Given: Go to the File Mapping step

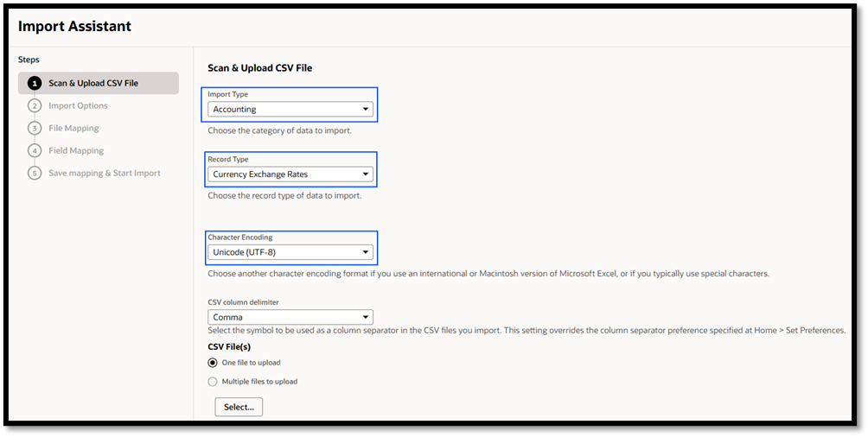Looking at the screenshot, I should [73, 129].
